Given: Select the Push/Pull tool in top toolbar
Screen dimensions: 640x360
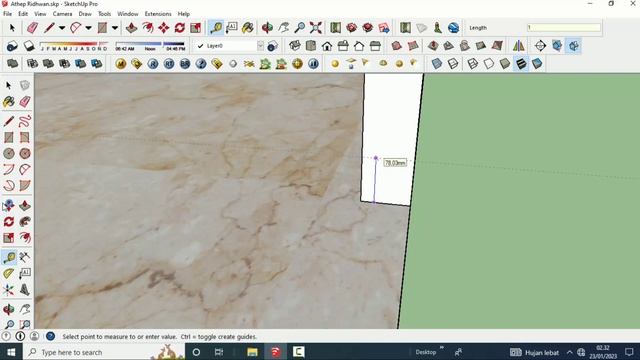Looking at the screenshot, I should point(131,28).
